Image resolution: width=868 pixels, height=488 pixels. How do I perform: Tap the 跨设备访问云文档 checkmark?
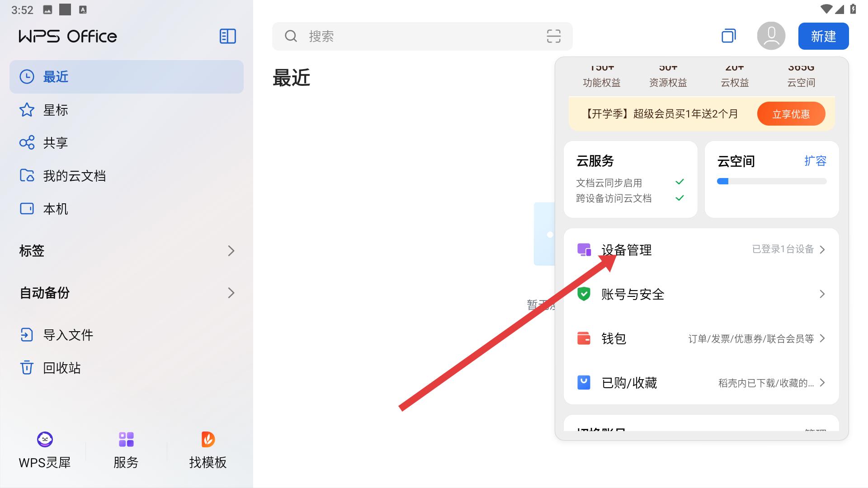(679, 198)
